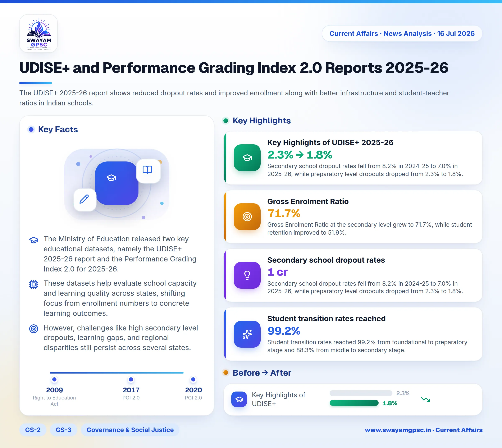Click the large graduation cap illustration tile
Screen dimensions: 502x448
117,183
